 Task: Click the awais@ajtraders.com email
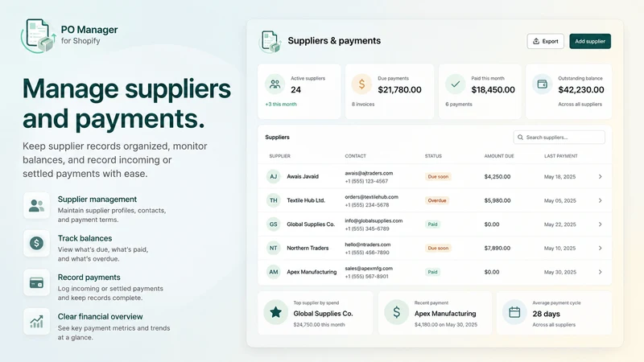pyautogui.click(x=369, y=173)
